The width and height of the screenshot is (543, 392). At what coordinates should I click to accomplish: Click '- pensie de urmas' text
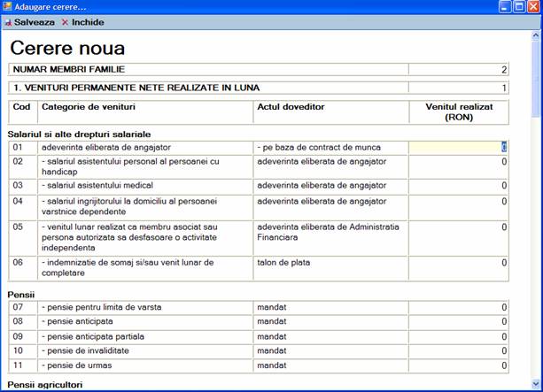pyautogui.click(x=77, y=365)
